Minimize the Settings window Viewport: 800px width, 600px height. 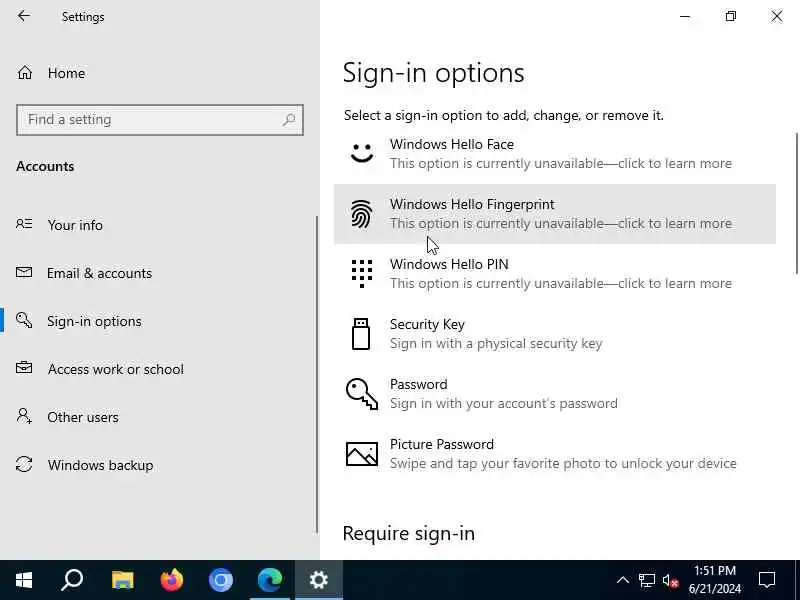(685, 16)
